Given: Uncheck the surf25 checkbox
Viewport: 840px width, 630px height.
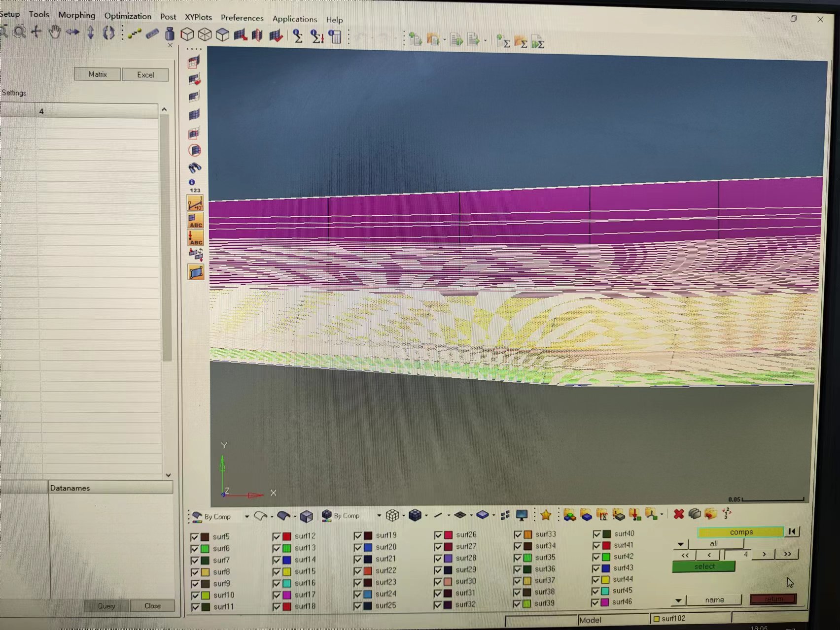Looking at the screenshot, I should tap(357, 606).
